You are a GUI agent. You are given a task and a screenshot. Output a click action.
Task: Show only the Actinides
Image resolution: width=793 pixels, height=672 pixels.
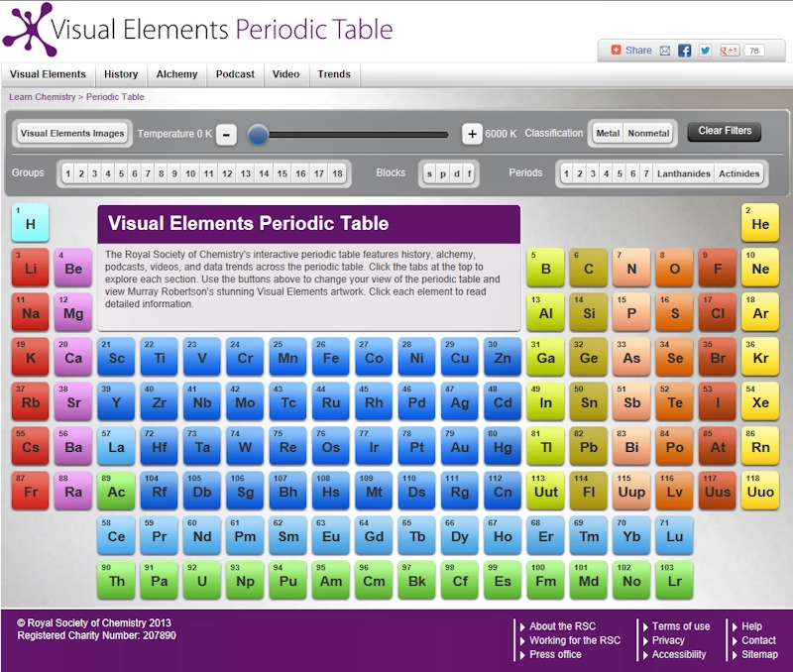coord(738,173)
